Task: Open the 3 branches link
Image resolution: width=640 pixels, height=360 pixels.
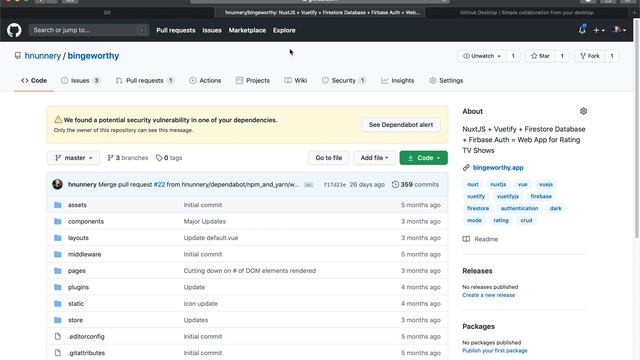Action: click(x=128, y=158)
